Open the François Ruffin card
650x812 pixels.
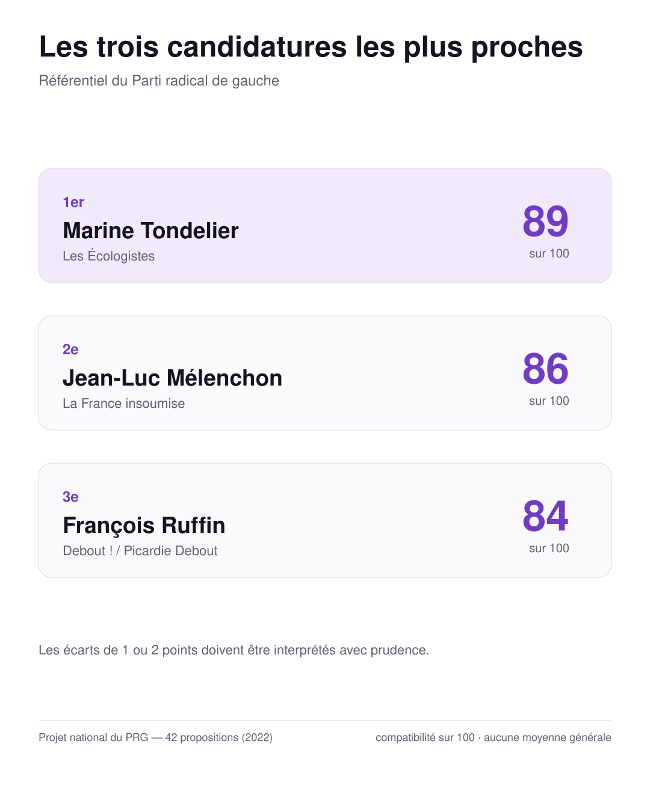click(325, 520)
